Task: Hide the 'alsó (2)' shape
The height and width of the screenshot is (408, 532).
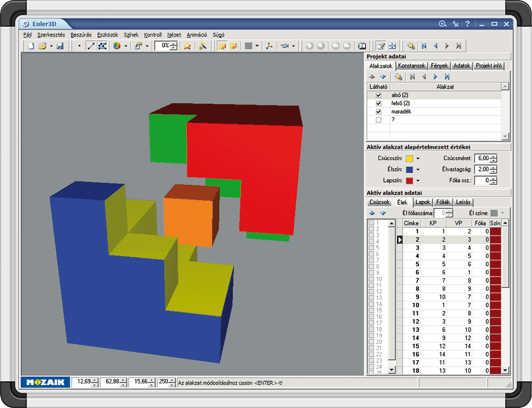Action: (379, 95)
